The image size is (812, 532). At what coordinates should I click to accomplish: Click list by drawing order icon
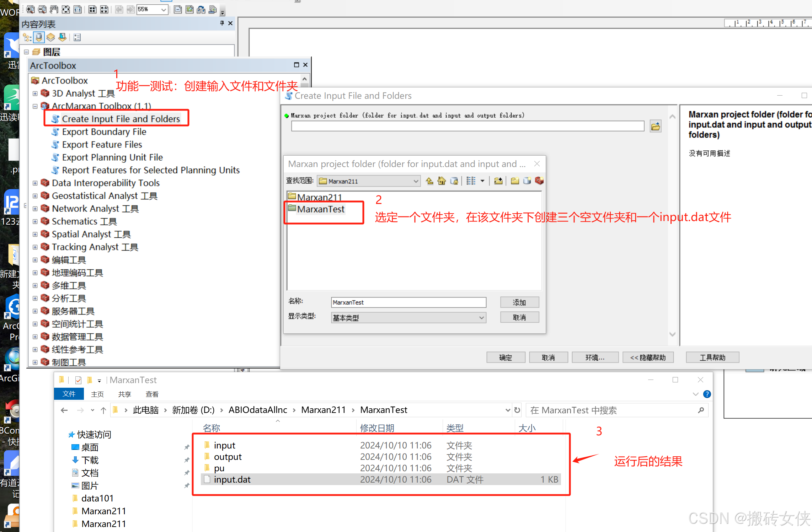coord(27,37)
